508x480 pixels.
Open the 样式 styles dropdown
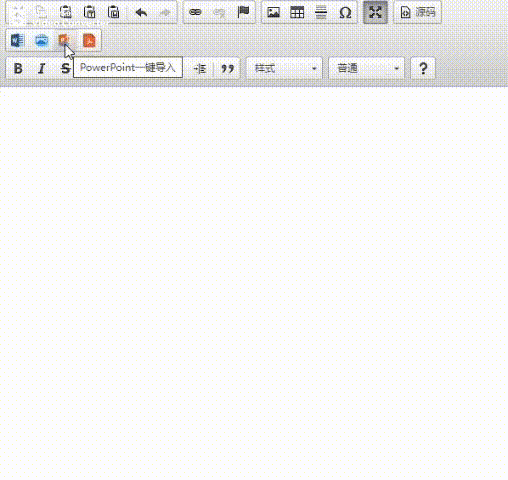click(x=284, y=68)
